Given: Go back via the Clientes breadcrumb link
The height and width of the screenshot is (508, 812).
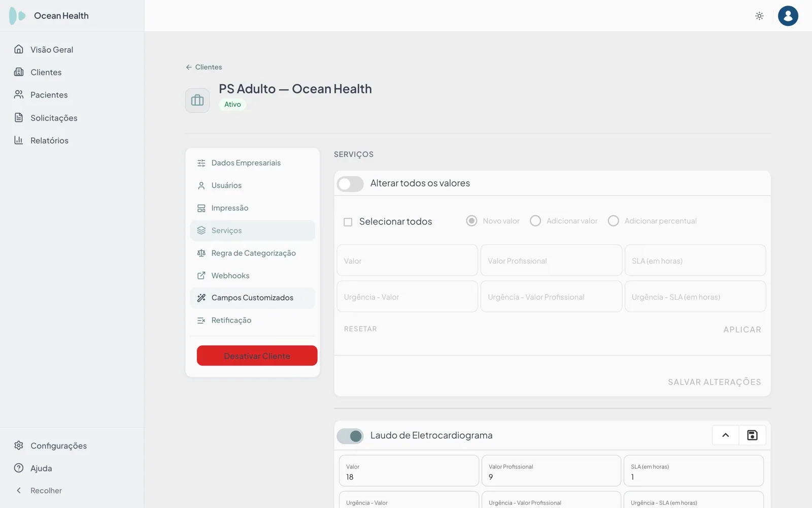Looking at the screenshot, I should pyautogui.click(x=204, y=67).
